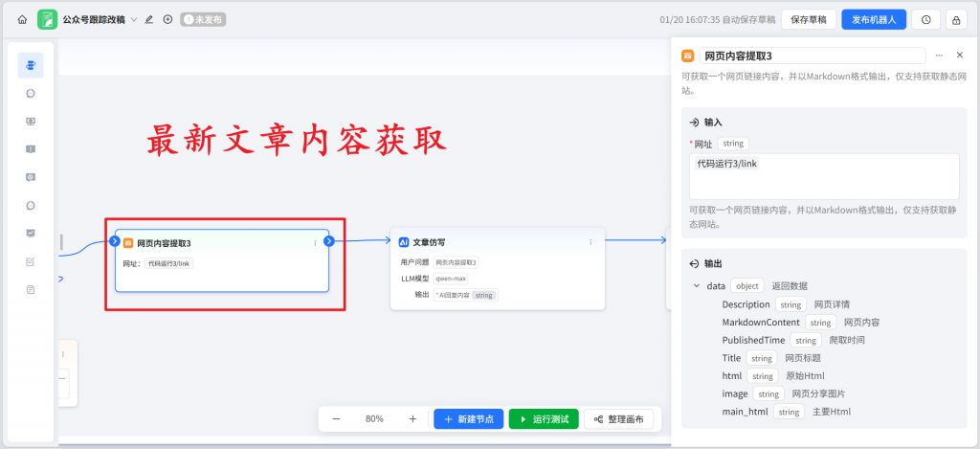Click the string type tag beside 网址
Viewport: 980px width, 449px height.
733,144
